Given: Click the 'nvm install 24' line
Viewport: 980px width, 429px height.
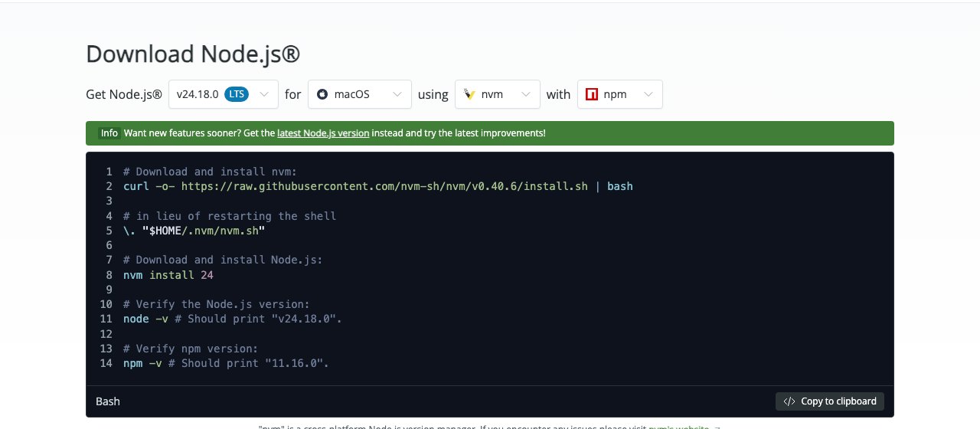Looking at the screenshot, I should click(x=168, y=275).
